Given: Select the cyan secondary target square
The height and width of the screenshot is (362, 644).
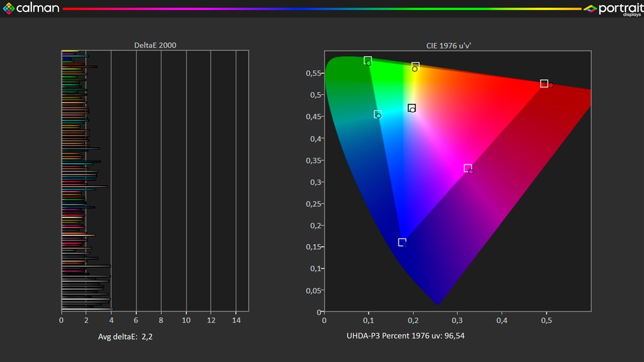Looking at the screenshot, I should click(378, 114).
